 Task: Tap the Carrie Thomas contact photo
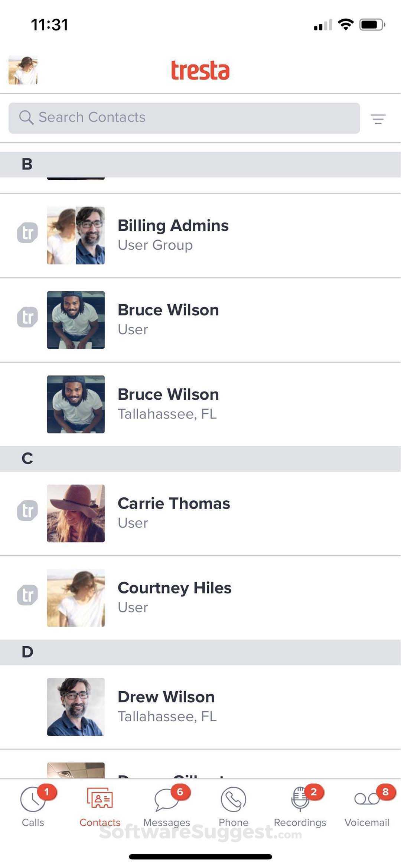tap(76, 513)
